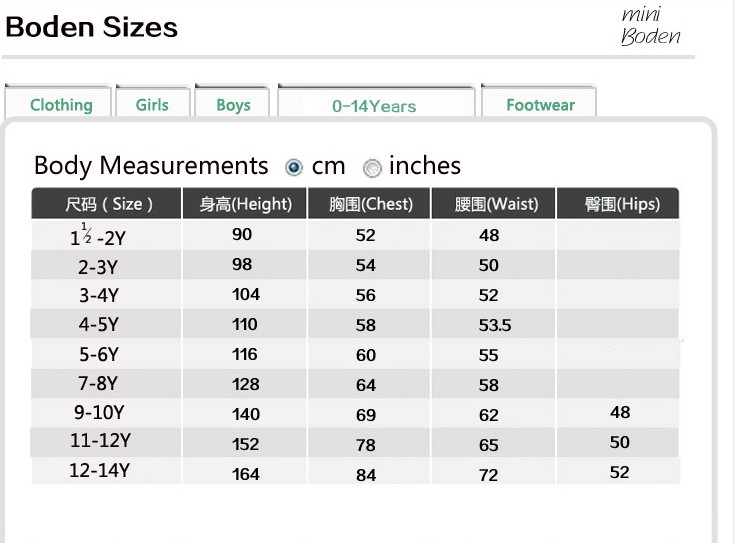Select the Boys tab
735x543 pixels.
pyautogui.click(x=232, y=102)
